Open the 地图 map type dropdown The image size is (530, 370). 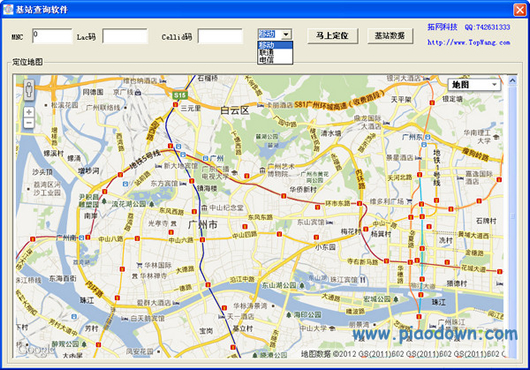point(474,84)
